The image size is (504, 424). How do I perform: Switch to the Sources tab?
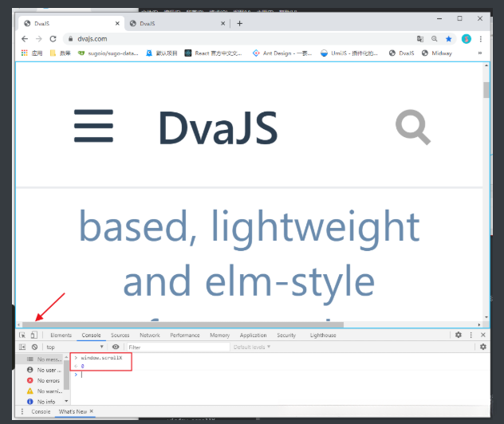click(120, 335)
